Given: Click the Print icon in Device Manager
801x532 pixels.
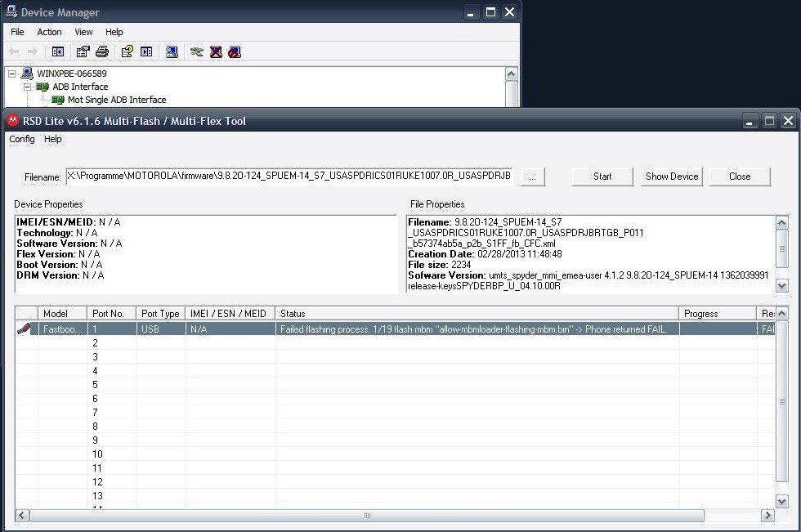Looking at the screenshot, I should (102, 51).
